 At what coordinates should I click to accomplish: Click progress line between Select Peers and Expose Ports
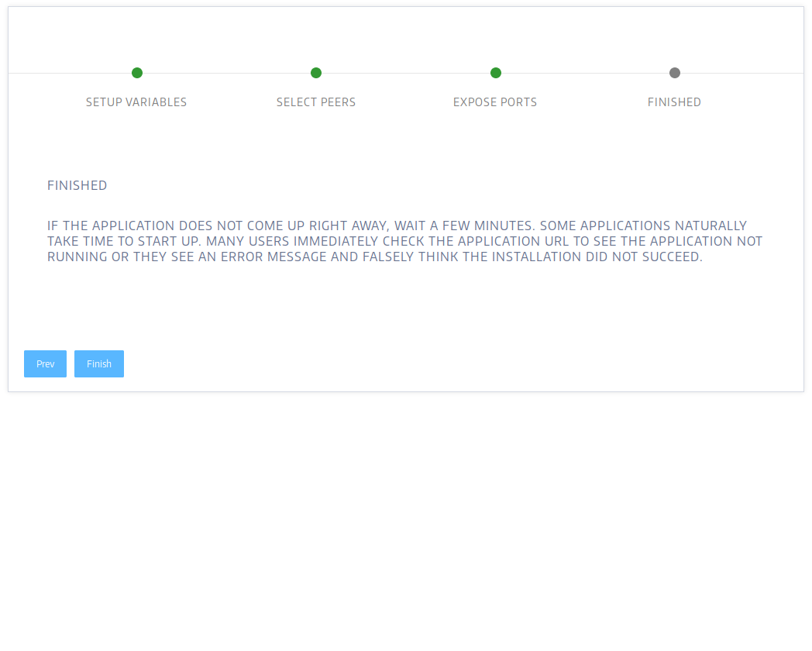[405, 73]
